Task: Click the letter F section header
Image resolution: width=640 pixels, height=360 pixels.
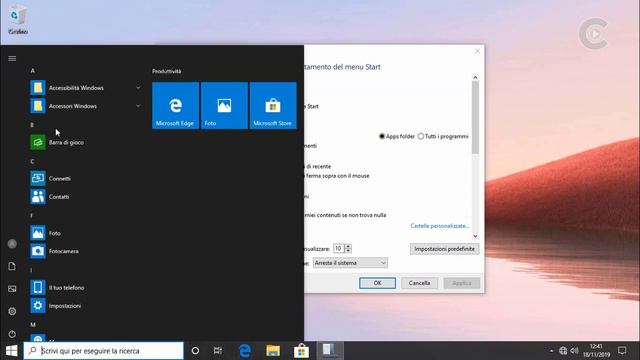Action: point(32,216)
